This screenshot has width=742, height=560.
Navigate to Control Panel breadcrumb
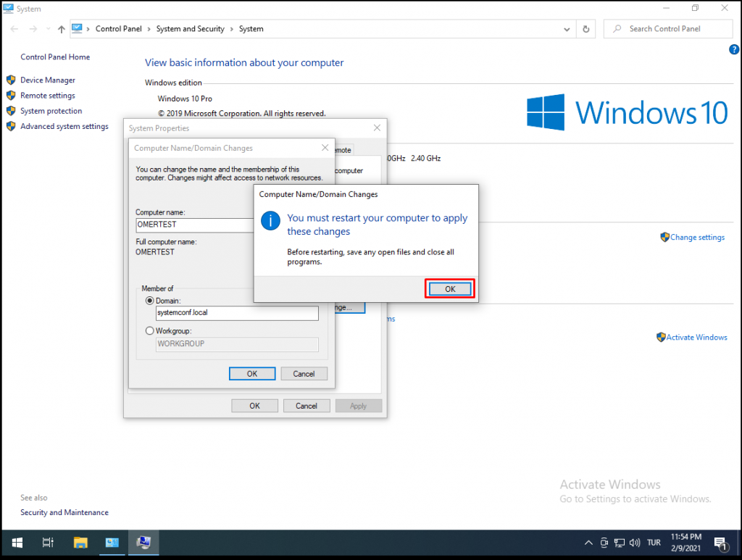point(119,29)
